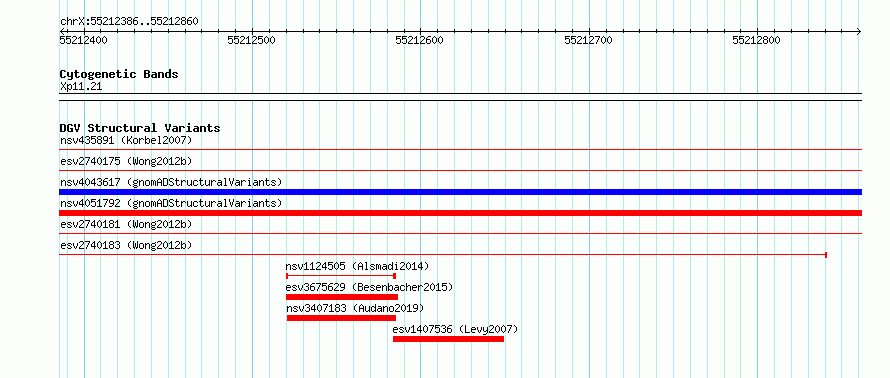Click the end tick of esv2740183 line
This screenshot has height=378, width=890.
(x=826, y=255)
